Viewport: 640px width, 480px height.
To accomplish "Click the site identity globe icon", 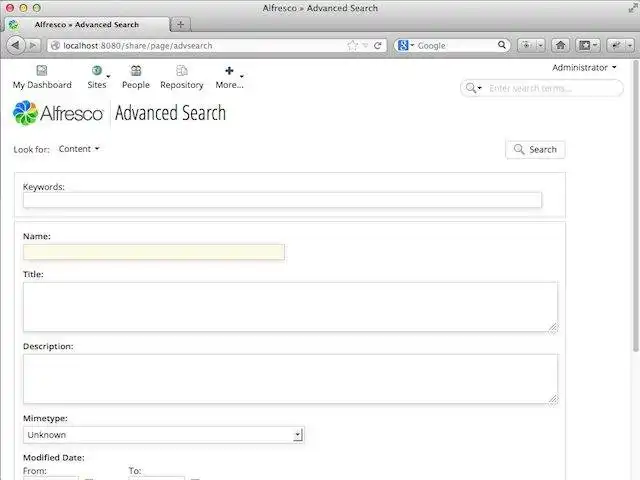I will coord(56,45).
